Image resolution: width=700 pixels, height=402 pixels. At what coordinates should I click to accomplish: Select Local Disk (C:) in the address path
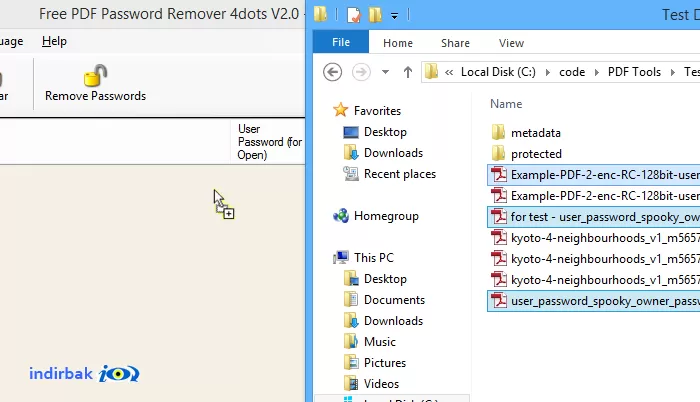point(498,72)
